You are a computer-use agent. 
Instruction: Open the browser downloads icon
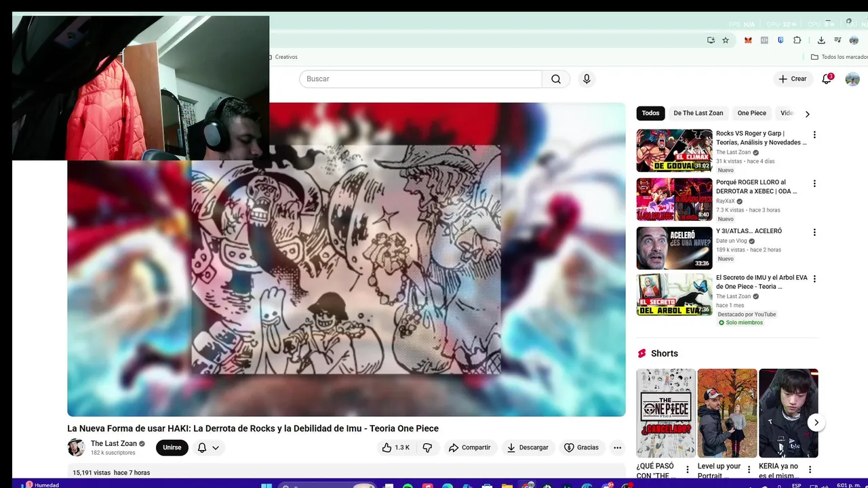click(x=821, y=40)
